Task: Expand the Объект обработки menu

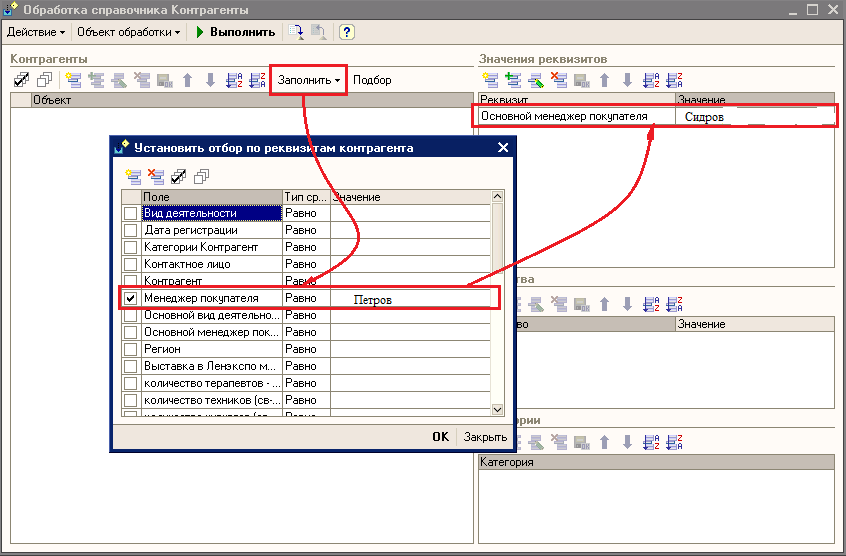Action: click(x=129, y=32)
